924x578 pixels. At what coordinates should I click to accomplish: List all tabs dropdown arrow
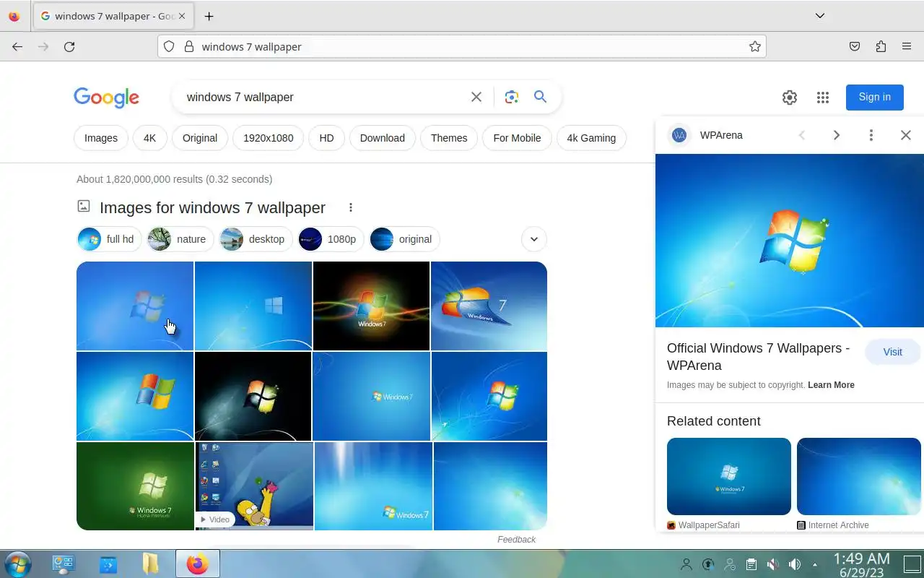820,16
